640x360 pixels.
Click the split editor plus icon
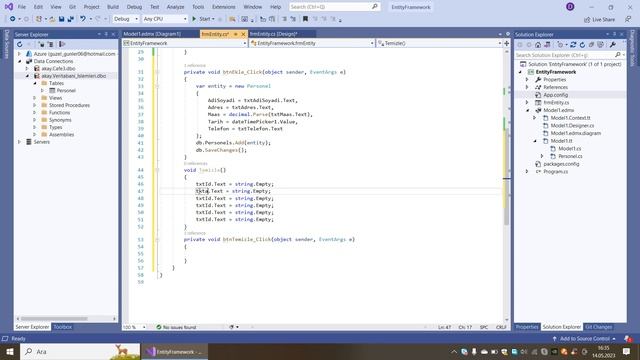tap(507, 43)
